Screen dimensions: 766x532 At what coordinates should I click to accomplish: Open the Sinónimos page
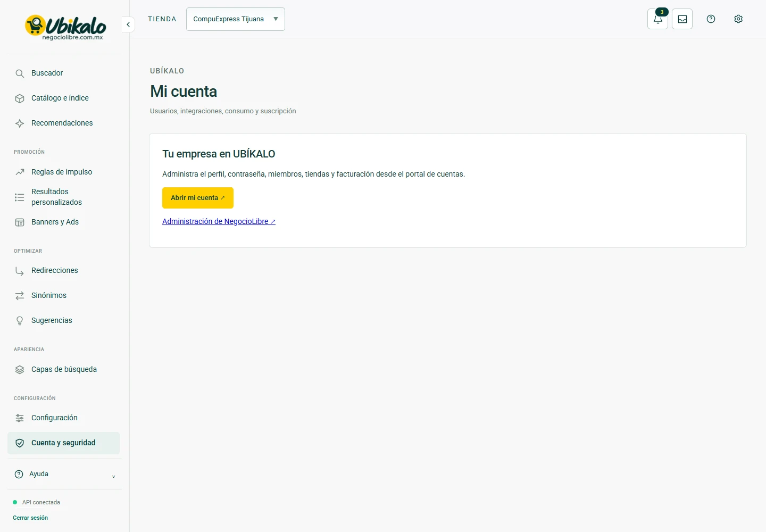click(64, 296)
